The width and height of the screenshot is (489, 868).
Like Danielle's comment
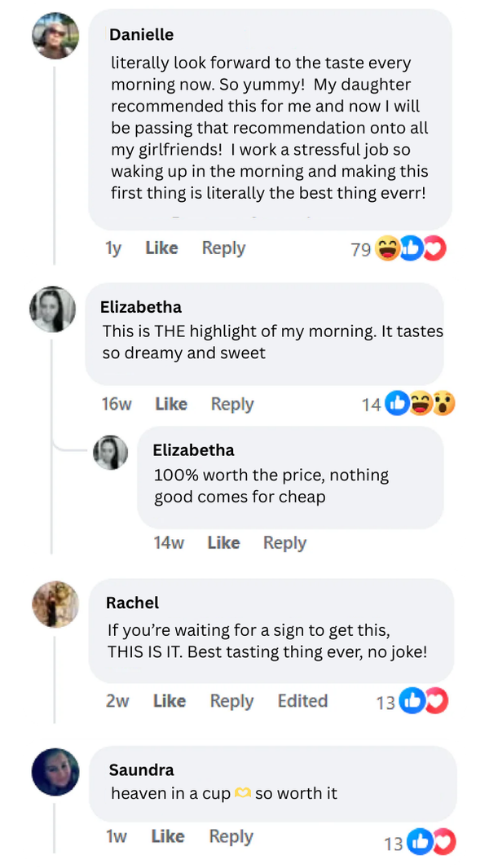(161, 248)
